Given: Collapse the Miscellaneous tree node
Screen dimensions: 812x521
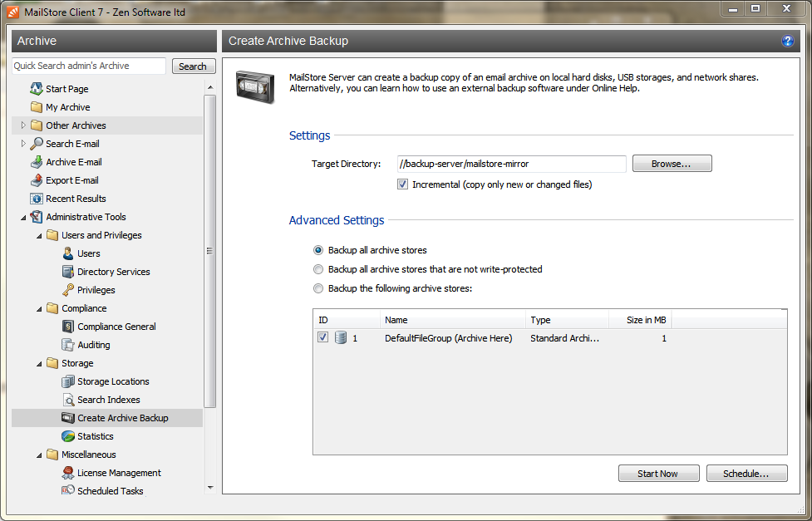Looking at the screenshot, I should 39,455.
